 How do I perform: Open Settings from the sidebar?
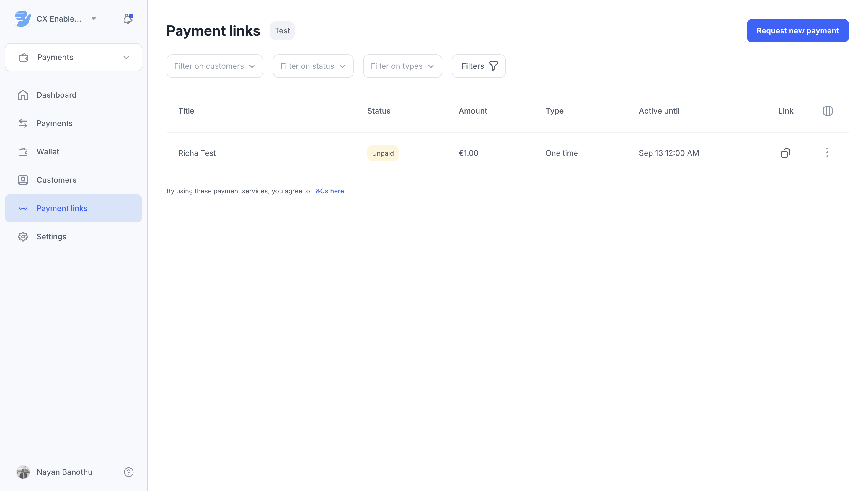pyautogui.click(x=51, y=237)
